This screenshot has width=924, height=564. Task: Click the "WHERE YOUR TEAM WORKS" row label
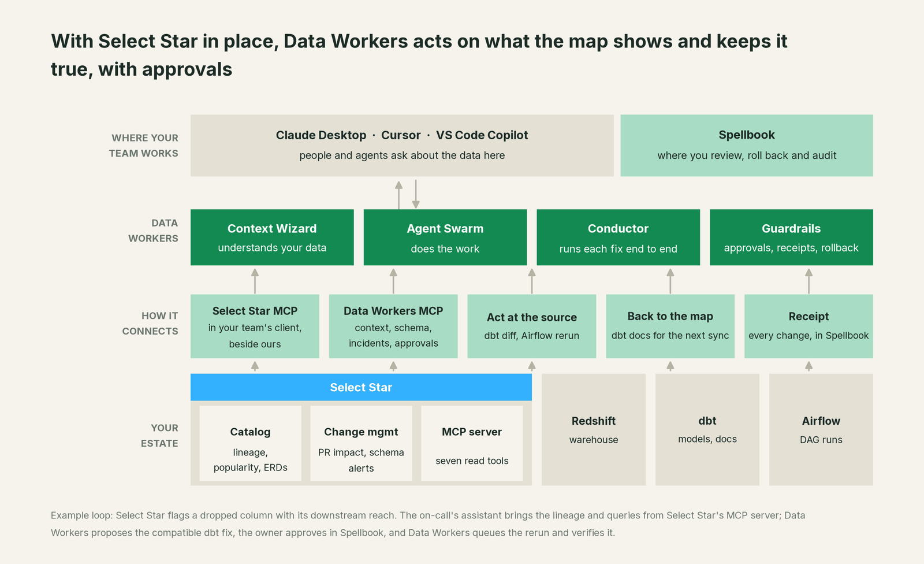pyautogui.click(x=144, y=146)
